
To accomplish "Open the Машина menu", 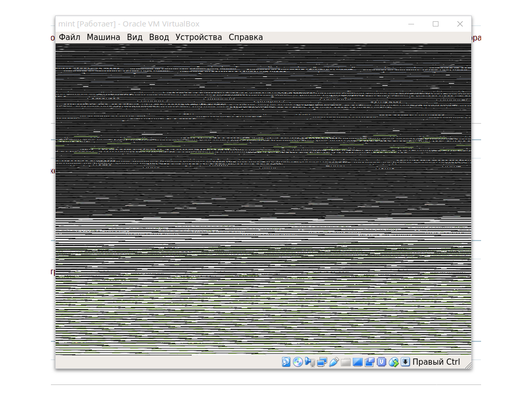I will click(x=103, y=37).
